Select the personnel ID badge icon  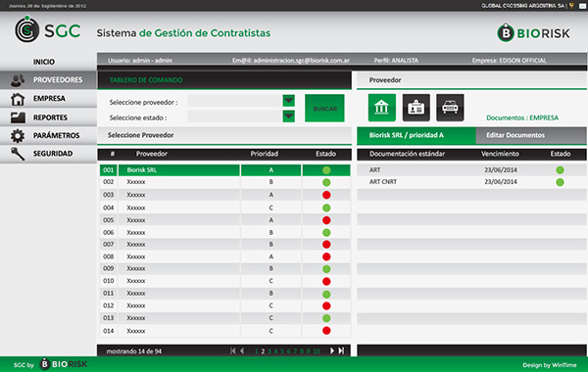point(416,108)
